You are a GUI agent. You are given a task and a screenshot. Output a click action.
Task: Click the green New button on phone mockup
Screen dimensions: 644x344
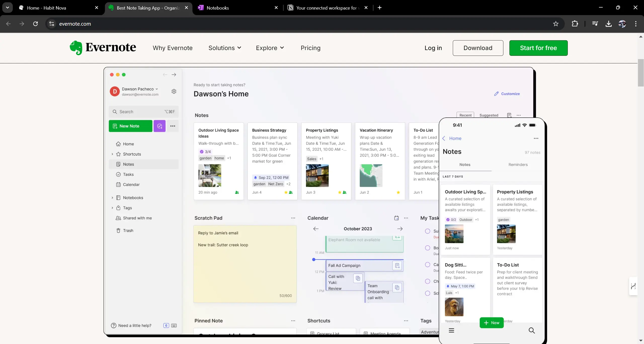pyautogui.click(x=492, y=323)
